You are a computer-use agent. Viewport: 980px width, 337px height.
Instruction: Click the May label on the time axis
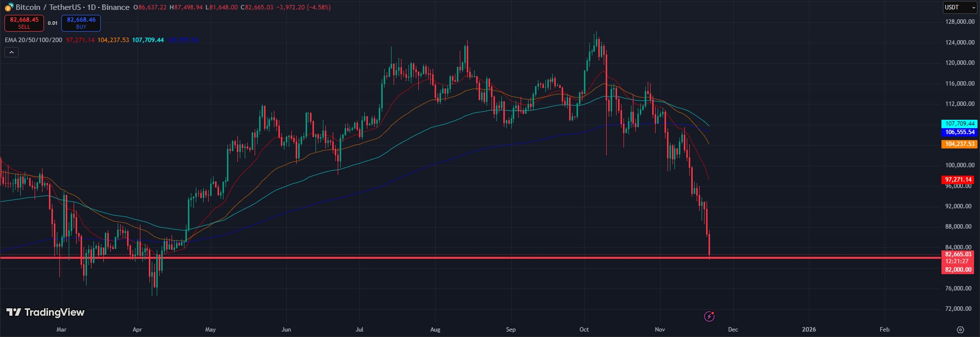(x=211, y=330)
